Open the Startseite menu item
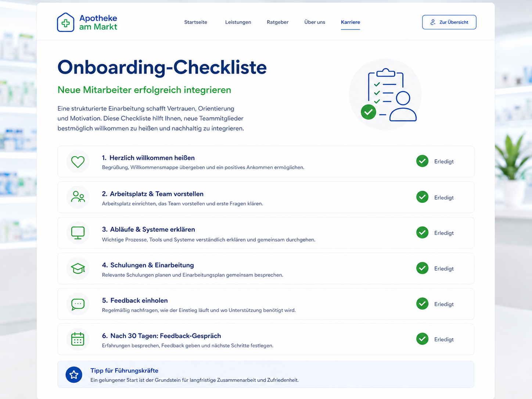The height and width of the screenshot is (399, 532). 196,22
